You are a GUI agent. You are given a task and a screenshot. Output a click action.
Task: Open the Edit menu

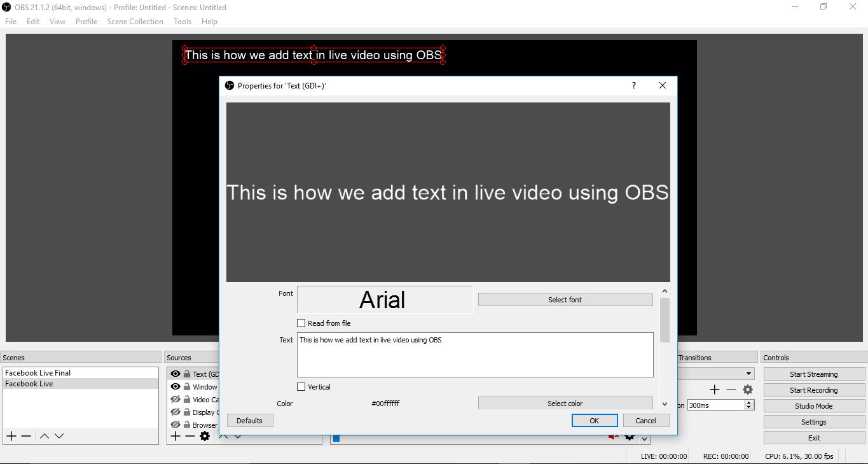(33, 21)
